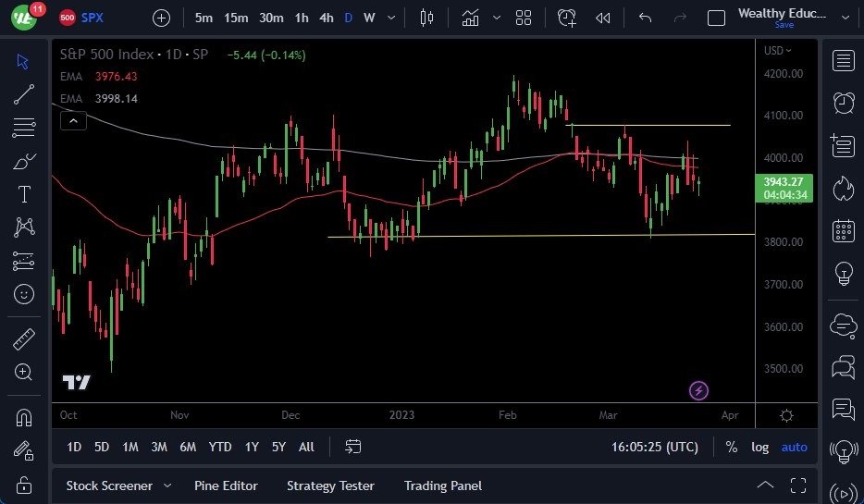Open the Measure ruler tool

(24, 338)
